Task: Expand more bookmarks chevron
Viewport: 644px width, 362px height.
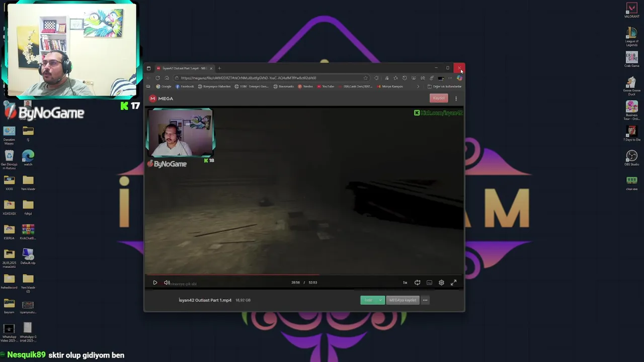Action: coord(418,86)
